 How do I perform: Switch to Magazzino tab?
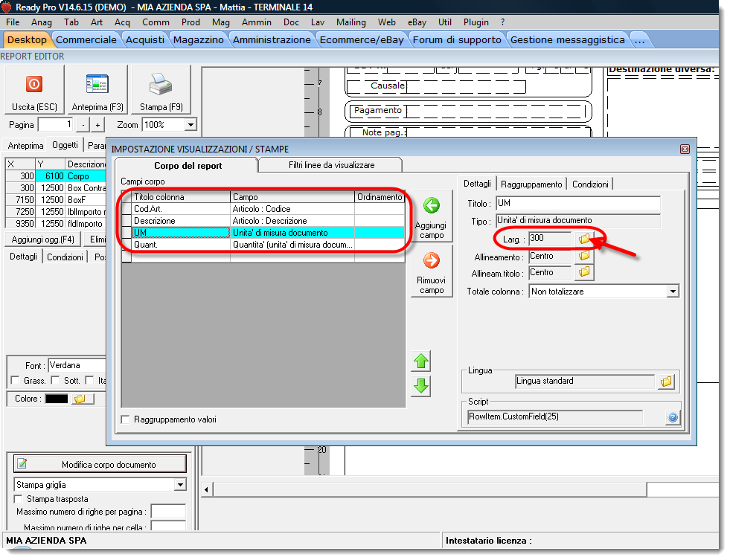[x=199, y=40]
